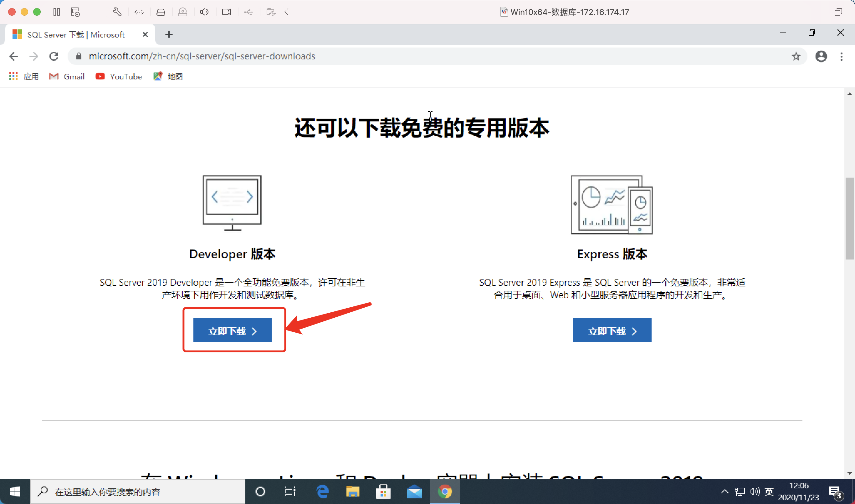The width and height of the screenshot is (855, 504).
Task: Open the YouTube bookmark
Action: (119, 77)
